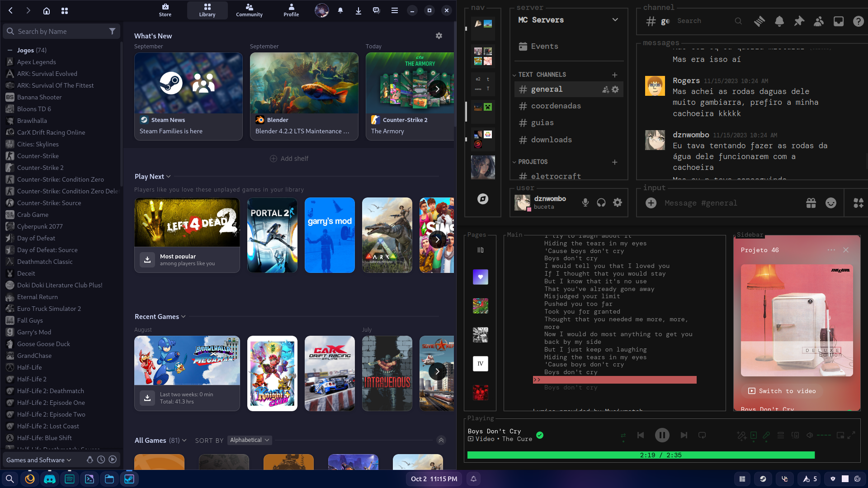Open the gift picker in message input
Image resolution: width=868 pixels, height=488 pixels.
point(811,203)
